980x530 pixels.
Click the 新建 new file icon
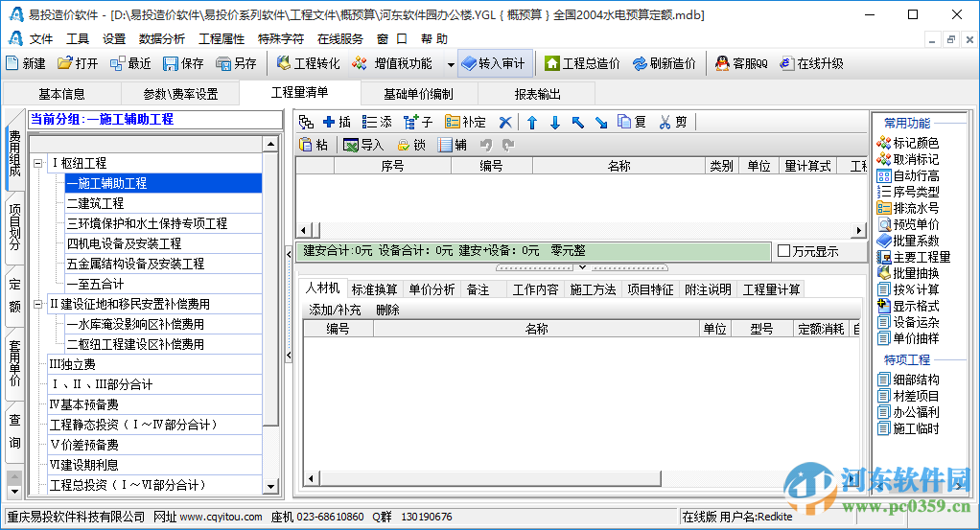12,63
